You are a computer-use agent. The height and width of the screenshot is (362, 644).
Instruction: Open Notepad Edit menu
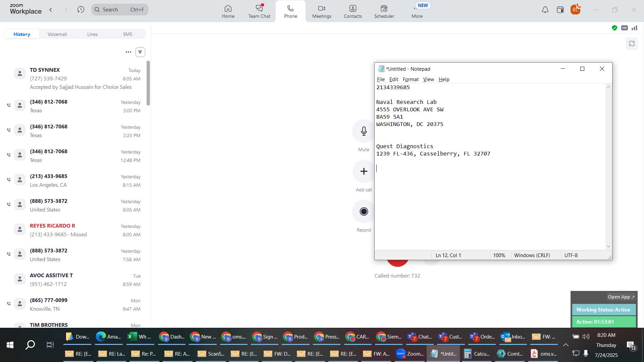point(393,79)
